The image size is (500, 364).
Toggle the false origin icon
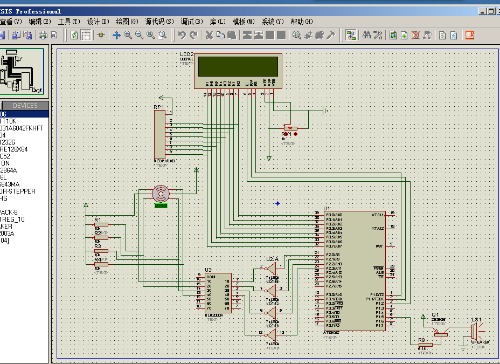coord(101,35)
